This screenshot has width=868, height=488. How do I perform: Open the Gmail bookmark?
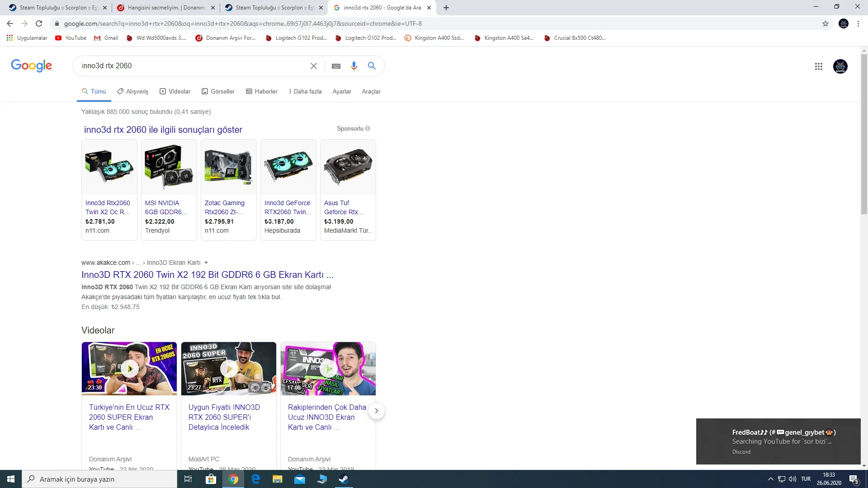pyautogui.click(x=106, y=38)
